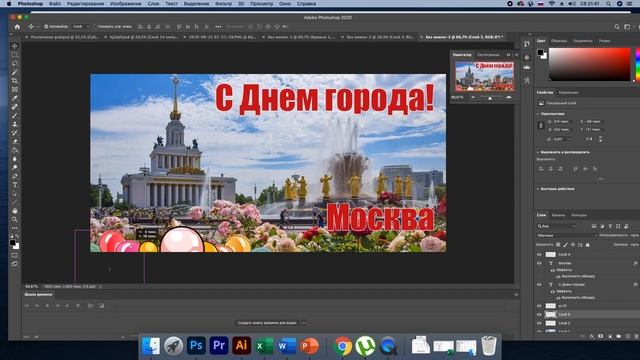The image size is (640, 360).
Task: Open Premiere Pro from the Dock
Action: coord(219,345)
